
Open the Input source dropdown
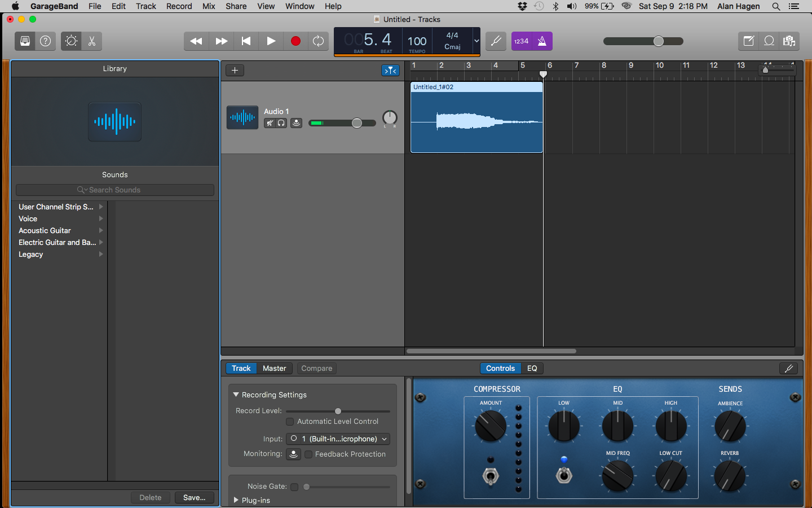tap(338, 439)
